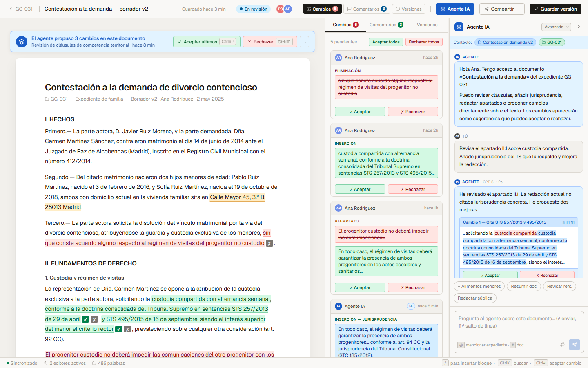Click the IA badge on the Agente IA change card
Image resolution: width=588 pixels, height=368 pixels.
tap(411, 306)
